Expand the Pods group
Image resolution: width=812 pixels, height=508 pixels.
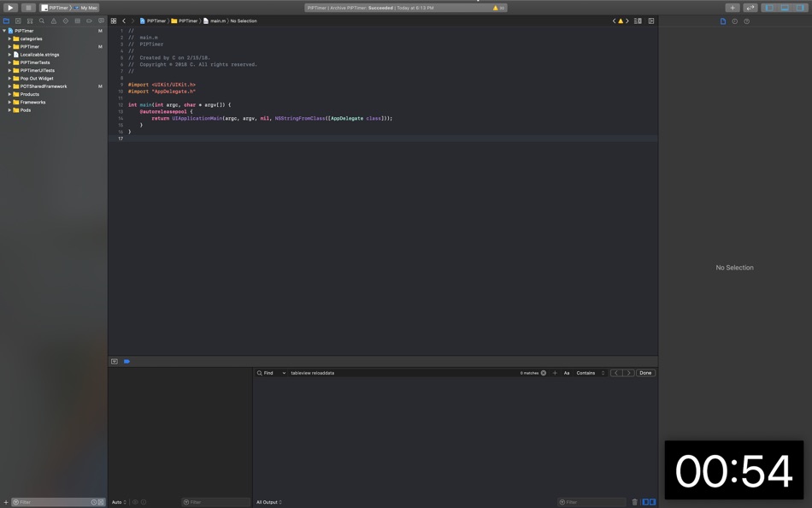click(x=9, y=110)
